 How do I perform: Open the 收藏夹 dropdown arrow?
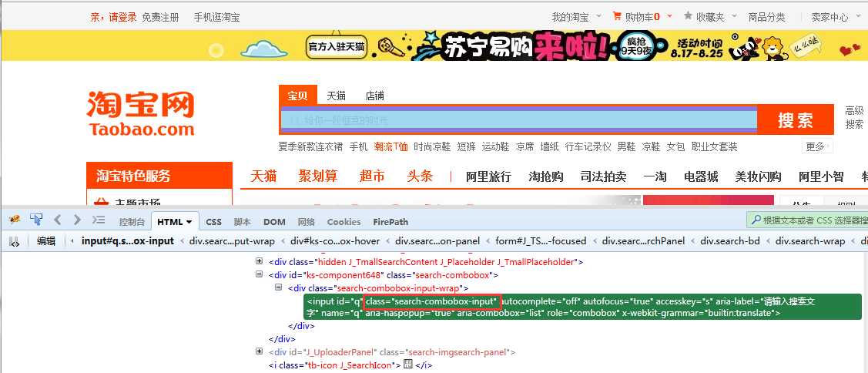coord(734,16)
